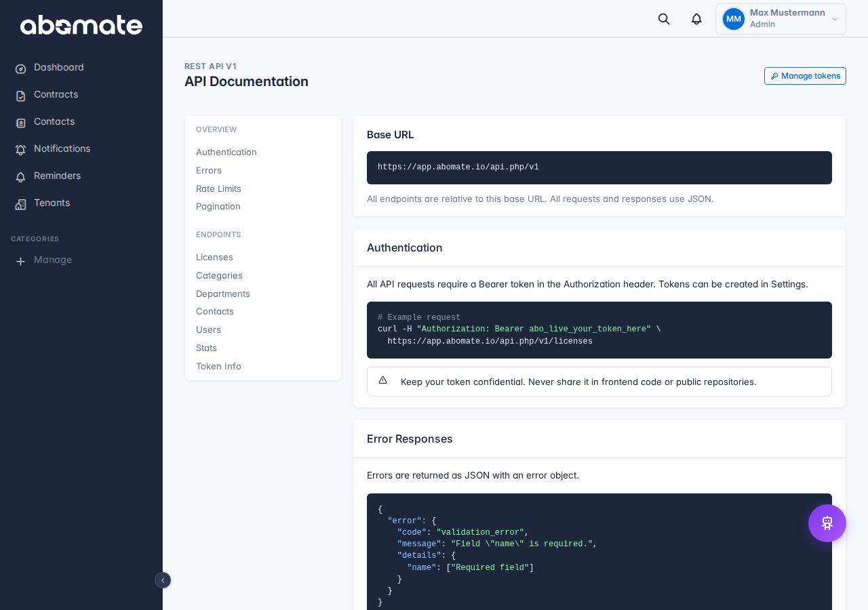This screenshot has height=610, width=868.
Task: Click the base URL code block
Action: point(599,167)
